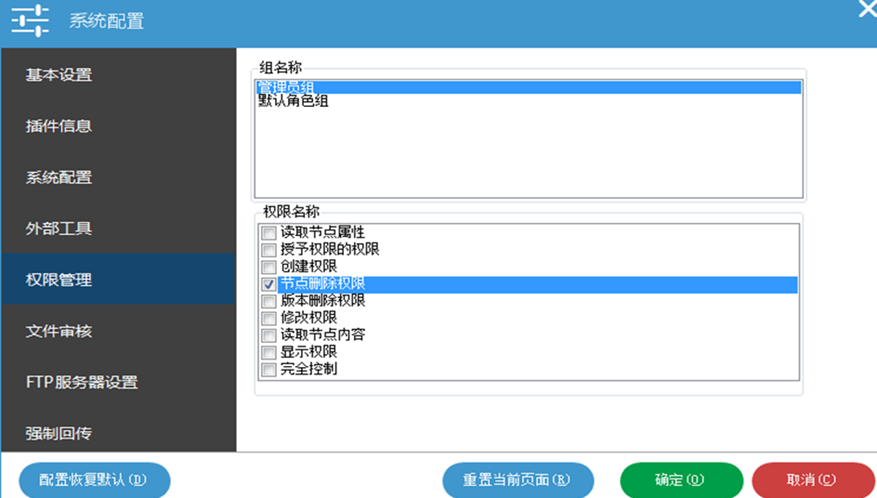Select 管理员组 in group list
This screenshot has height=498, width=877.
point(529,87)
